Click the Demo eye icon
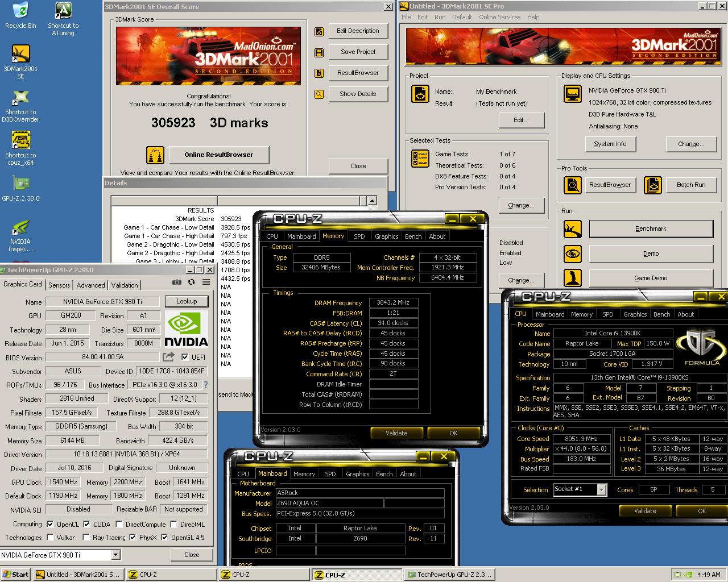728x582 pixels. pyautogui.click(x=572, y=253)
